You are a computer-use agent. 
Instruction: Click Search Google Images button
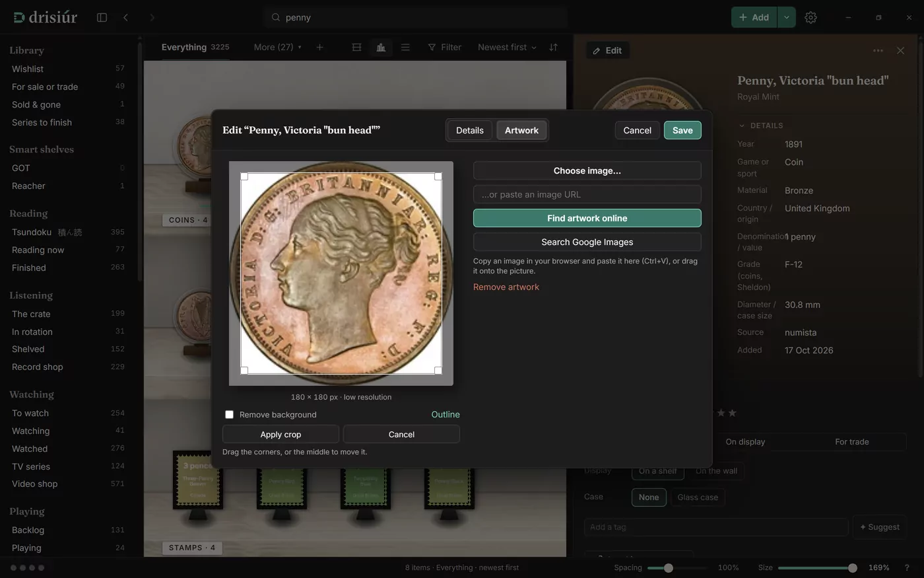[x=587, y=242]
